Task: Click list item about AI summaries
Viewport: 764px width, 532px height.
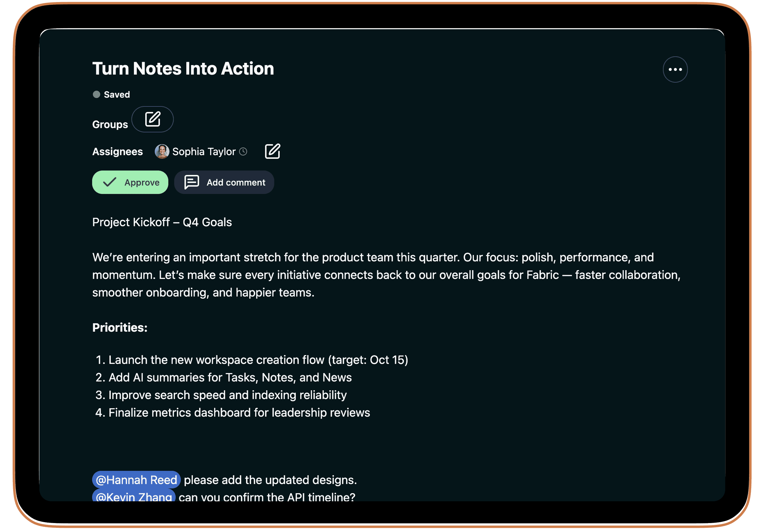Action: [230, 378]
